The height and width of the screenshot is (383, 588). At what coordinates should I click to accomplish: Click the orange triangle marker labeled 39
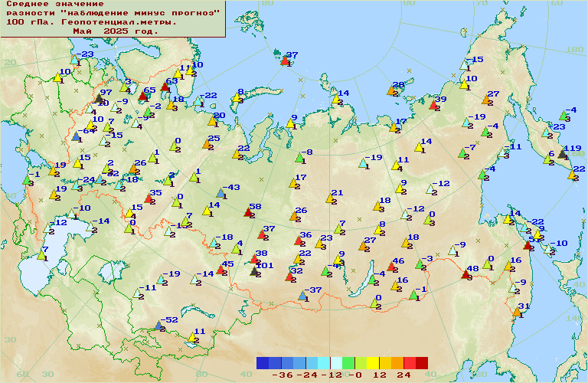(x=433, y=105)
